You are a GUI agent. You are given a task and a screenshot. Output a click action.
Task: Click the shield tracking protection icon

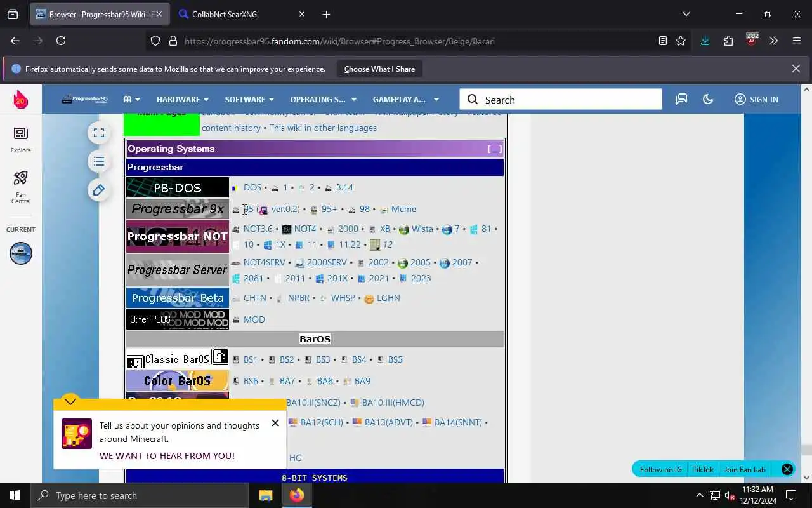(x=155, y=41)
